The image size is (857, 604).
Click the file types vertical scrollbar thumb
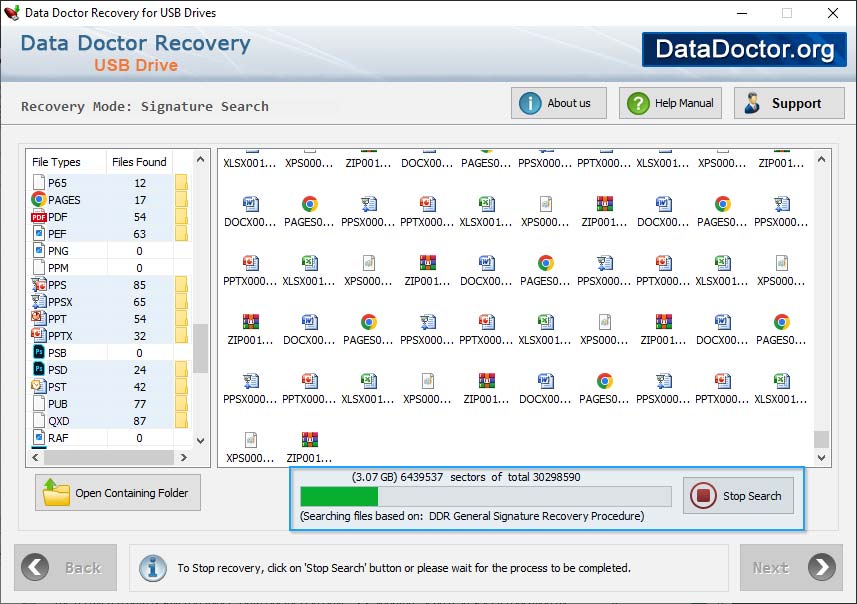pos(201,348)
